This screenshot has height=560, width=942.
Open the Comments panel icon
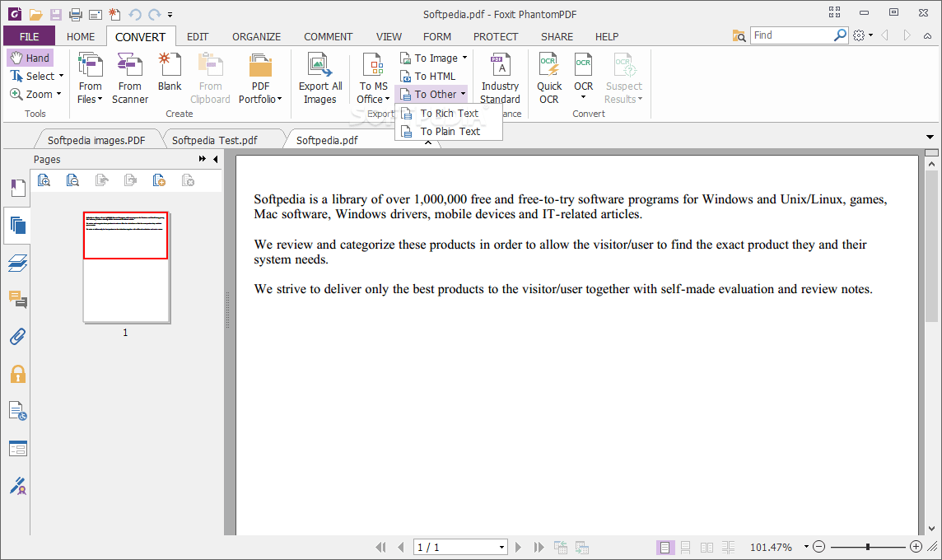(17, 299)
